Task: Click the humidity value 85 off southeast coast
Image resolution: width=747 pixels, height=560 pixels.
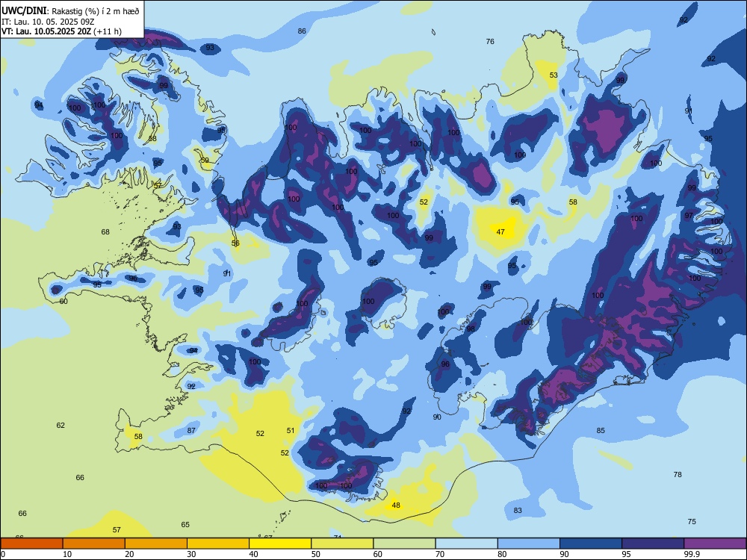Action: point(601,431)
